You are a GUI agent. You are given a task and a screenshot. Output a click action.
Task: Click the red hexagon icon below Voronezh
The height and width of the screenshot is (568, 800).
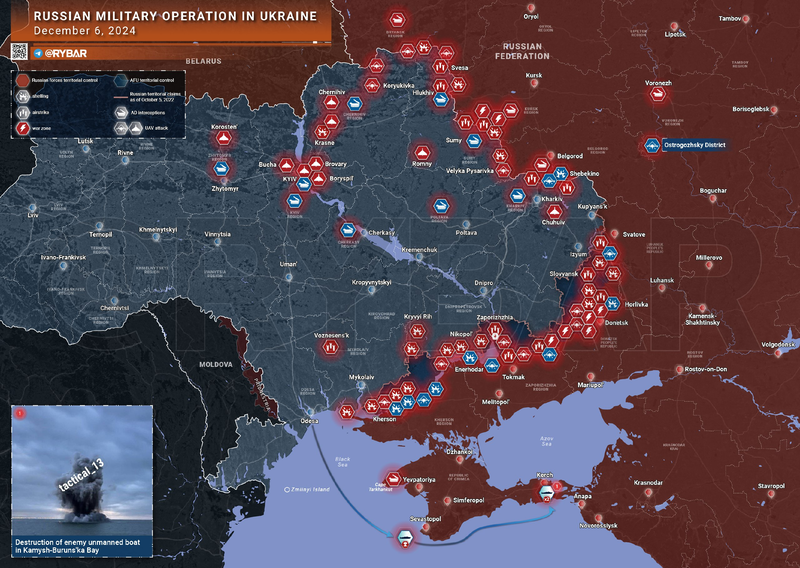click(x=658, y=95)
